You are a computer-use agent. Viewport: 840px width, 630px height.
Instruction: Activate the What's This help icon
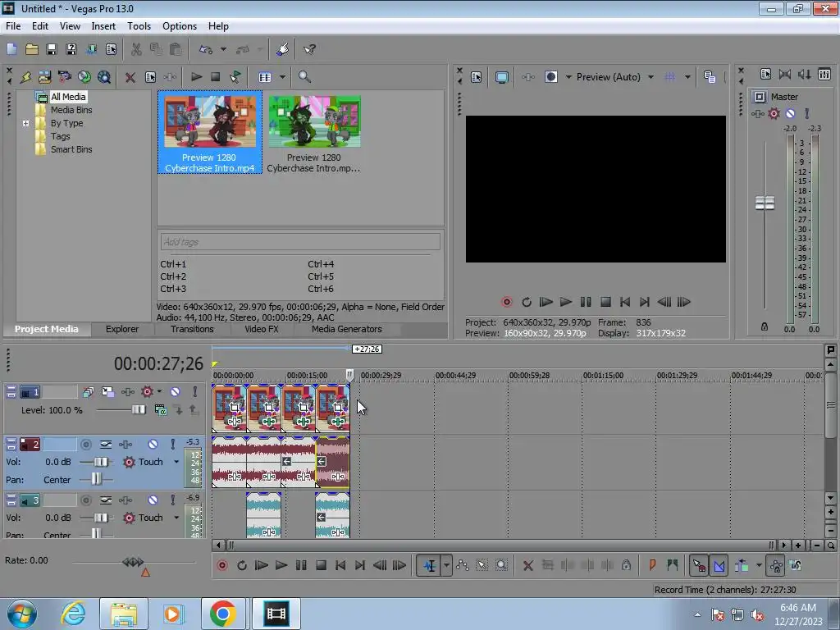pyautogui.click(x=309, y=49)
